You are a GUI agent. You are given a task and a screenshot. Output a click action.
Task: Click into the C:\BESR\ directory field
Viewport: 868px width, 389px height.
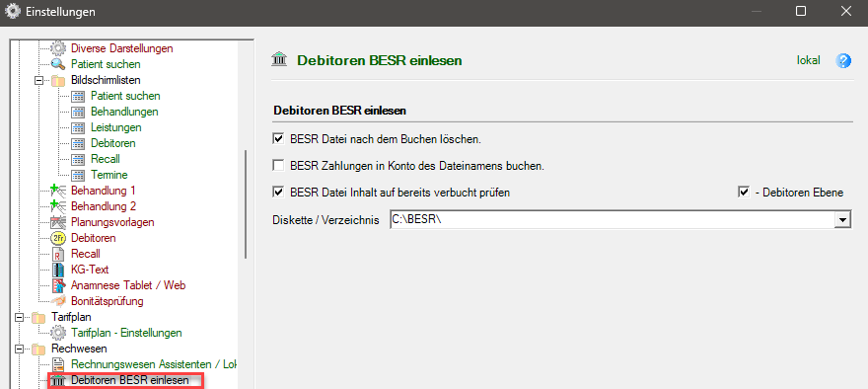point(613,220)
